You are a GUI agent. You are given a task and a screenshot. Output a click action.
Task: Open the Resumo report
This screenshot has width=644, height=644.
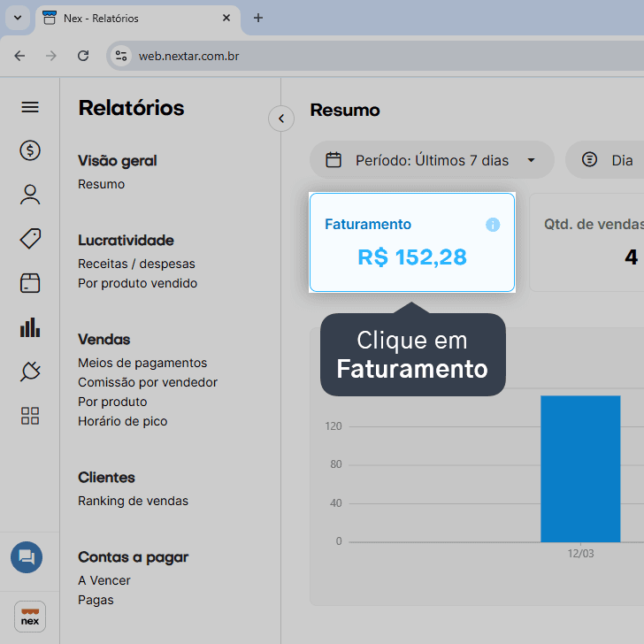tap(101, 184)
